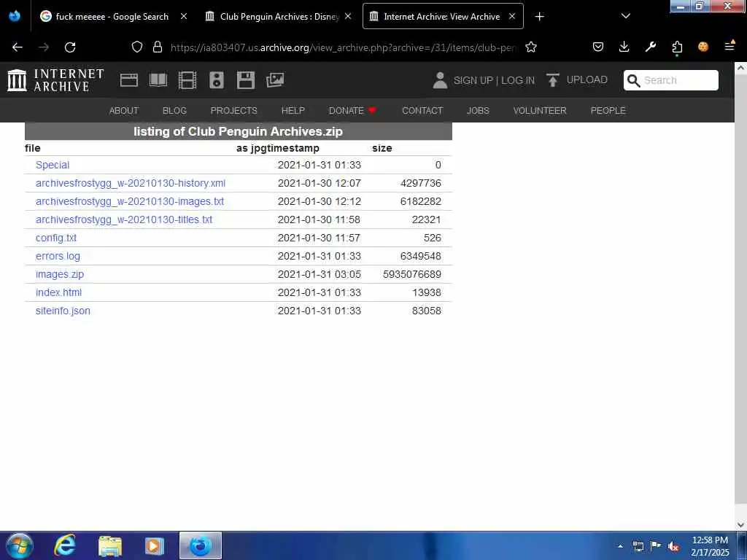747x560 pixels.
Task: Close the Google Search tab
Action: (x=184, y=16)
